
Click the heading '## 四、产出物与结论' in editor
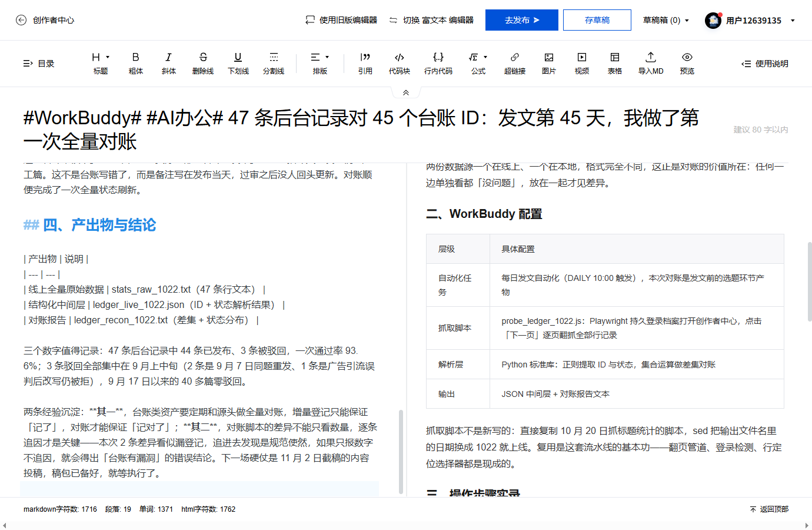[89, 225]
